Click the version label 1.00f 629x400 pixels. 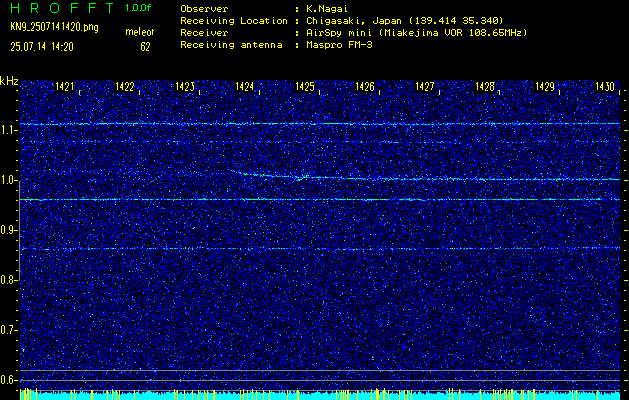coord(139,8)
